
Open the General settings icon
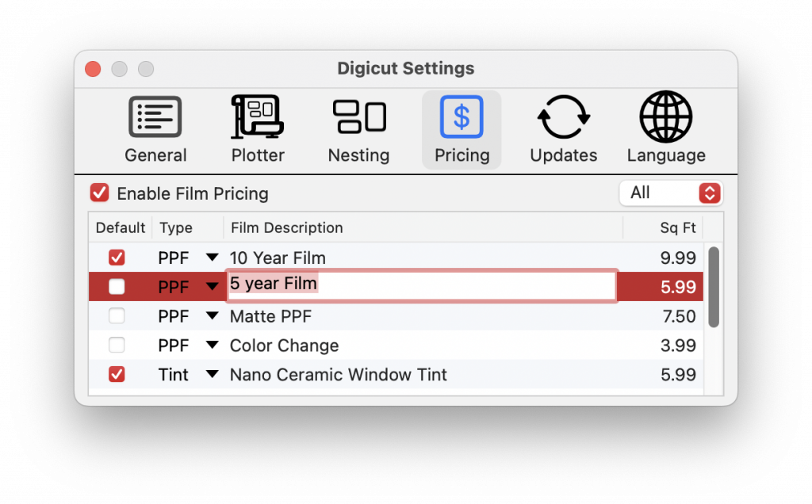pyautogui.click(x=155, y=117)
